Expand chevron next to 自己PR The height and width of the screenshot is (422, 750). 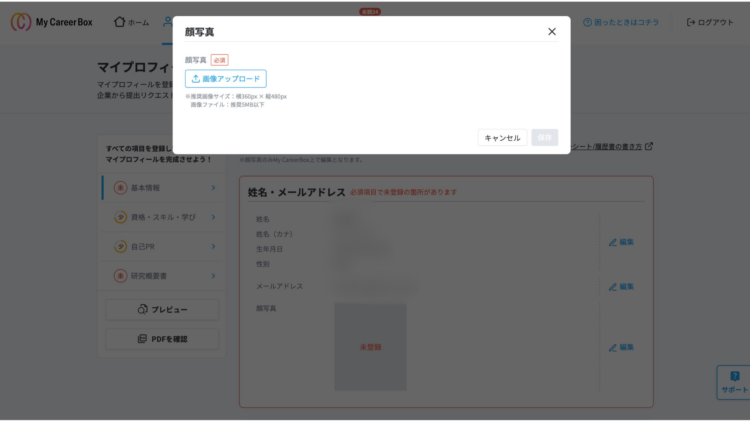(213, 246)
